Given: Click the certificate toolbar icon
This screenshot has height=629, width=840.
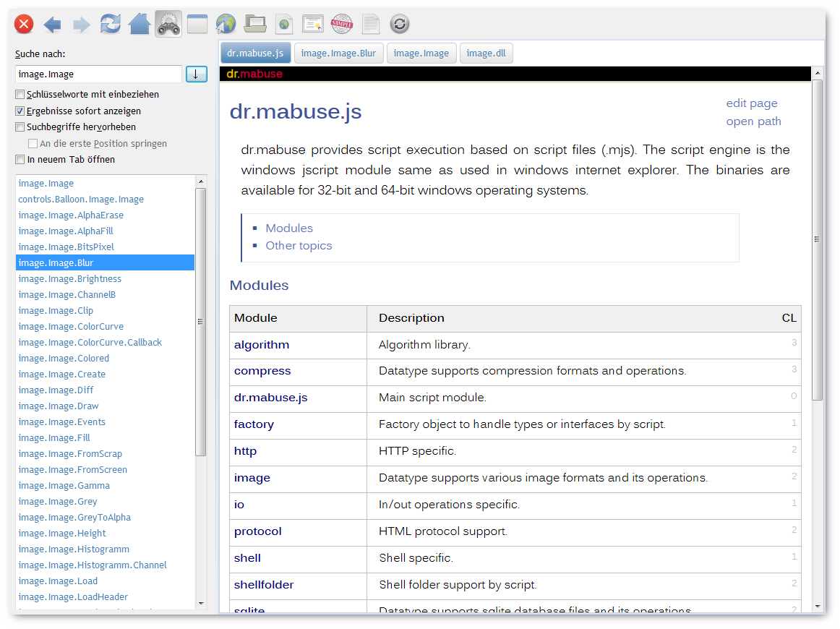Looking at the screenshot, I should coord(313,25).
